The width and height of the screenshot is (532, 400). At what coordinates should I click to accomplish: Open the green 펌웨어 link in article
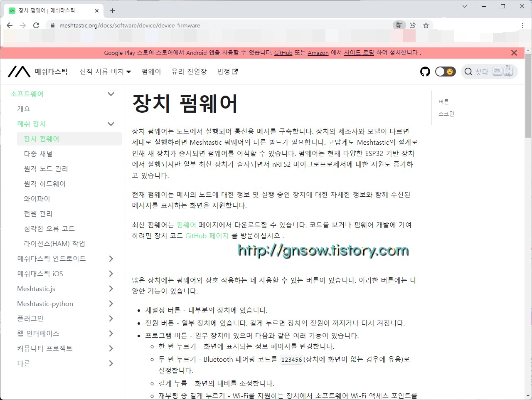186,225
